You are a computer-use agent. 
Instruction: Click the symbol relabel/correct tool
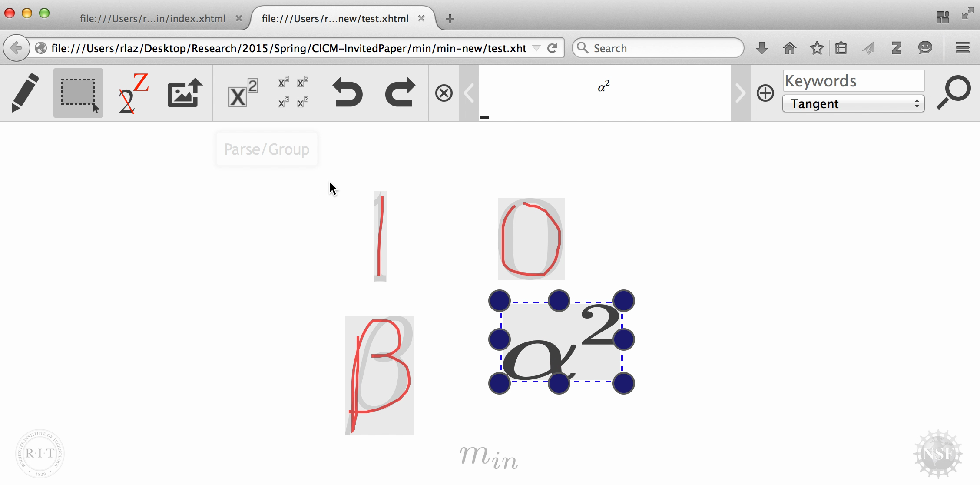133,93
